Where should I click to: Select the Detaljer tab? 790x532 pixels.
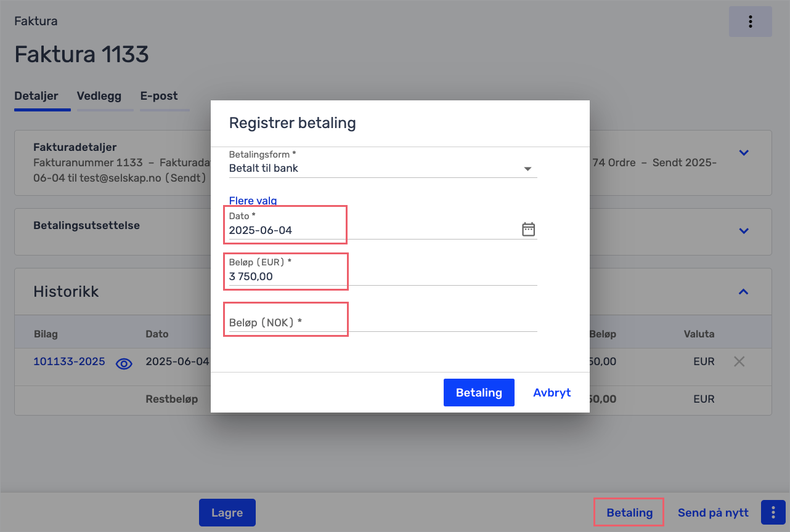[36, 96]
